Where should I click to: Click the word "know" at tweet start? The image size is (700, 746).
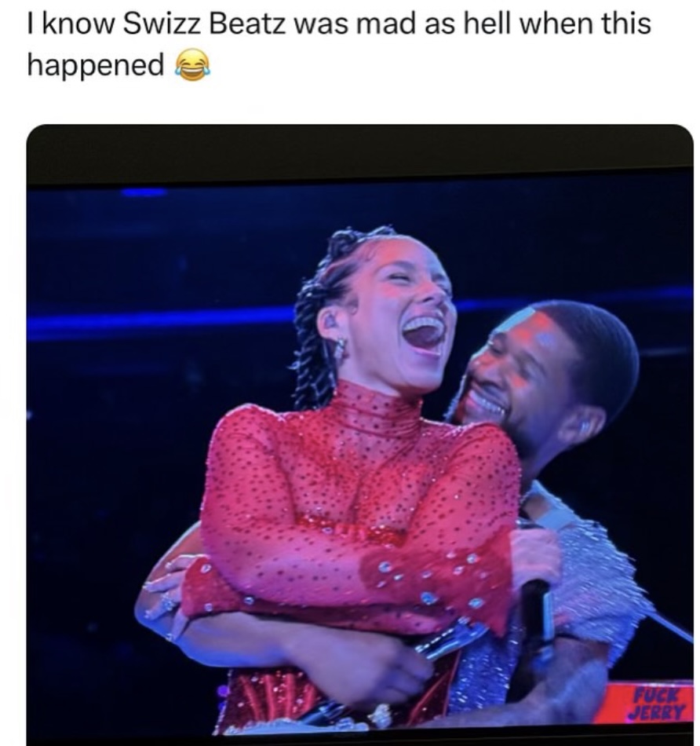(x=78, y=24)
